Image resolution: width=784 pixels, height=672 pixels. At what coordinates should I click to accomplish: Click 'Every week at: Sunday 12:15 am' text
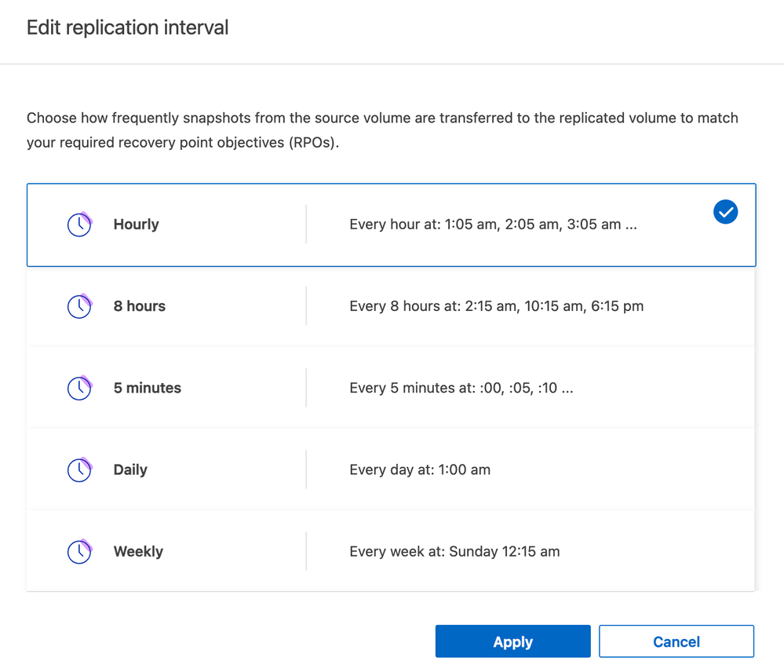[454, 551]
